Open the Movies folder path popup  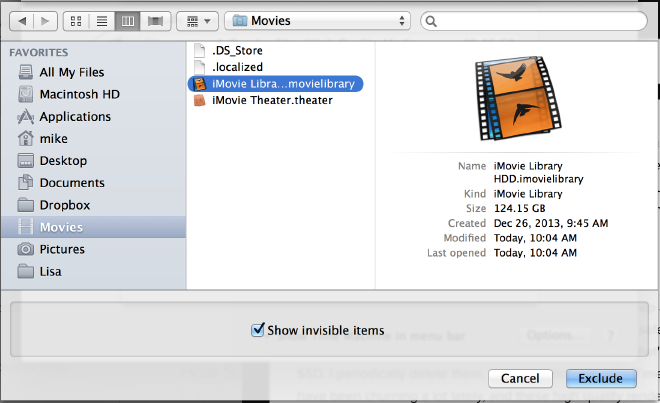(317, 21)
